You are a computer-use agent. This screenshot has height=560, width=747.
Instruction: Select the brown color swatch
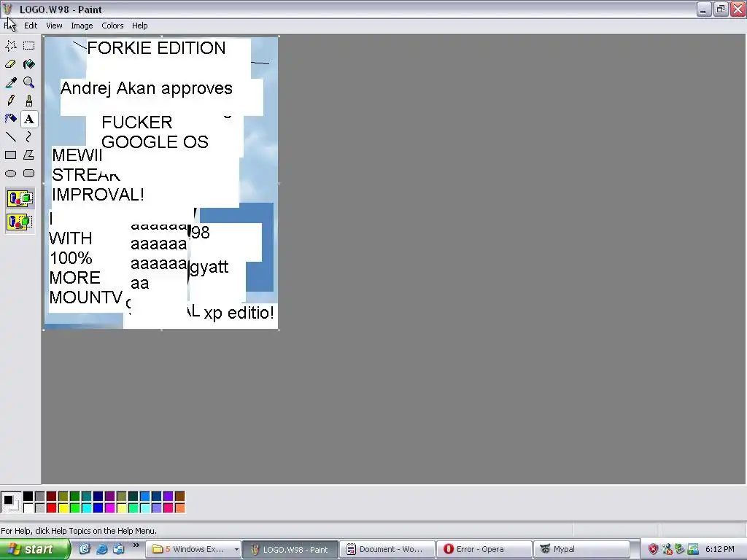(x=179, y=497)
